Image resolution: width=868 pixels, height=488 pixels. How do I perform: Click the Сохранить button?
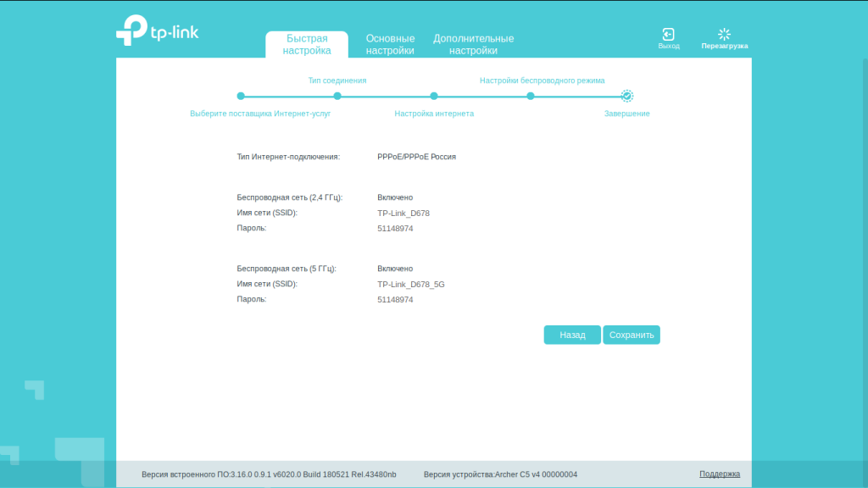[x=631, y=335]
